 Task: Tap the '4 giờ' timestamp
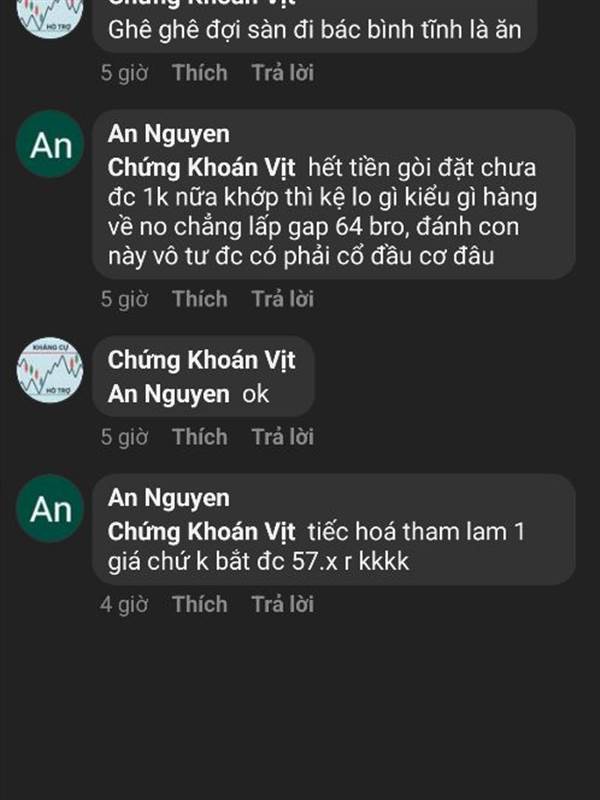[124, 604]
